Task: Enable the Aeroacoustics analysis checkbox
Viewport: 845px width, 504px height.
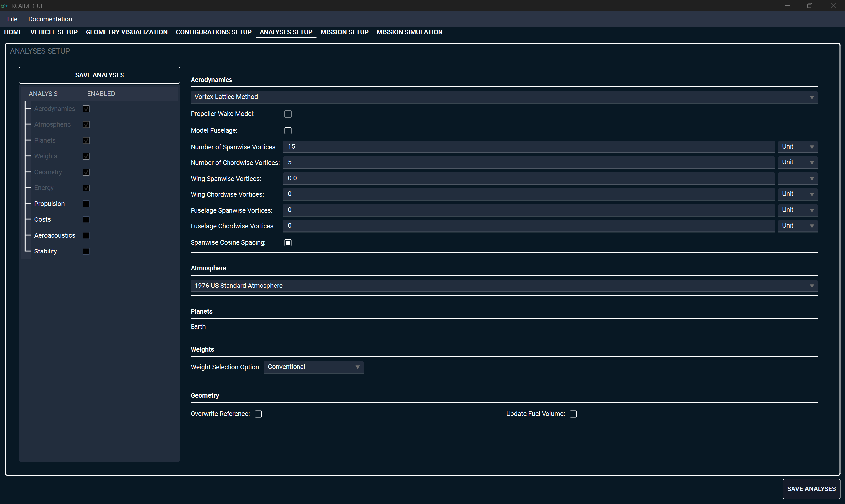Action: click(86, 235)
